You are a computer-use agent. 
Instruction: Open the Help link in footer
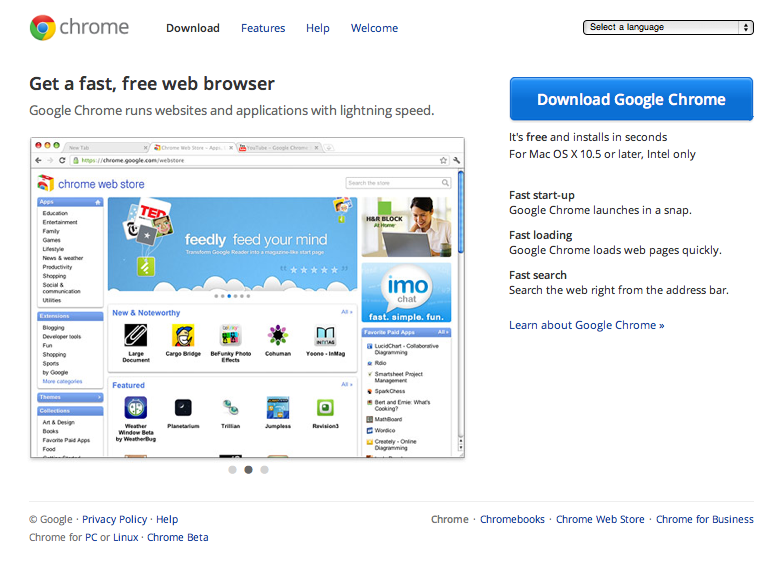(x=167, y=520)
